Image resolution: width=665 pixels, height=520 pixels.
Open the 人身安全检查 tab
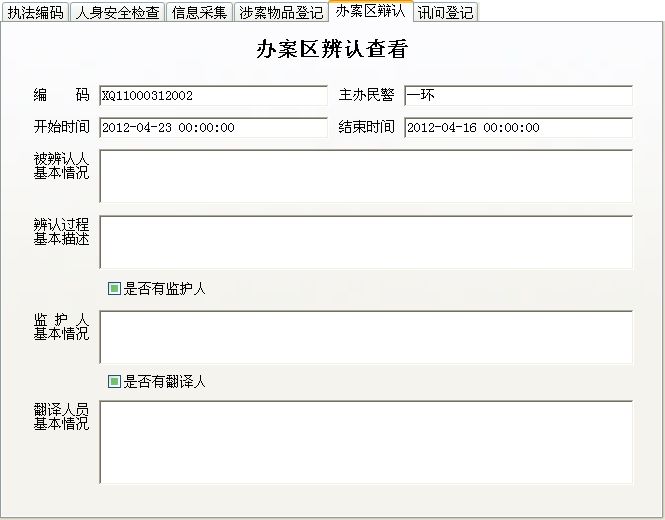117,12
